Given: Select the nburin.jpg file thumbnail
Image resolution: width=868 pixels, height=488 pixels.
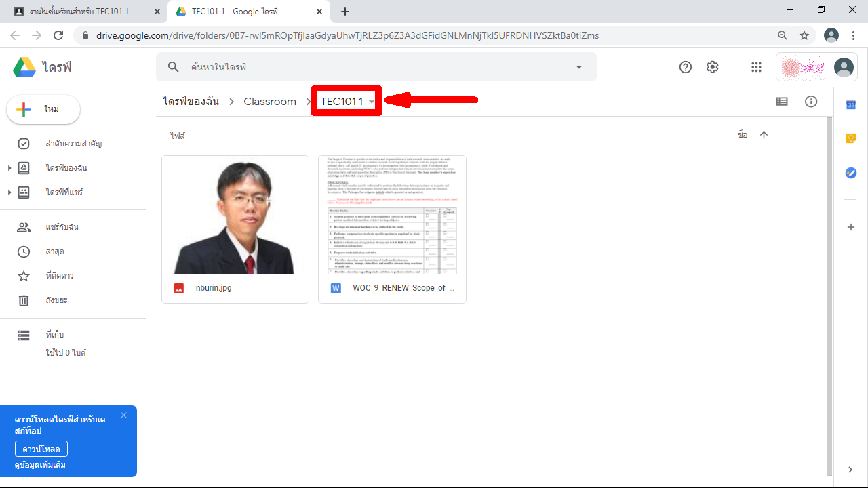Looking at the screenshot, I should [x=235, y=216].
